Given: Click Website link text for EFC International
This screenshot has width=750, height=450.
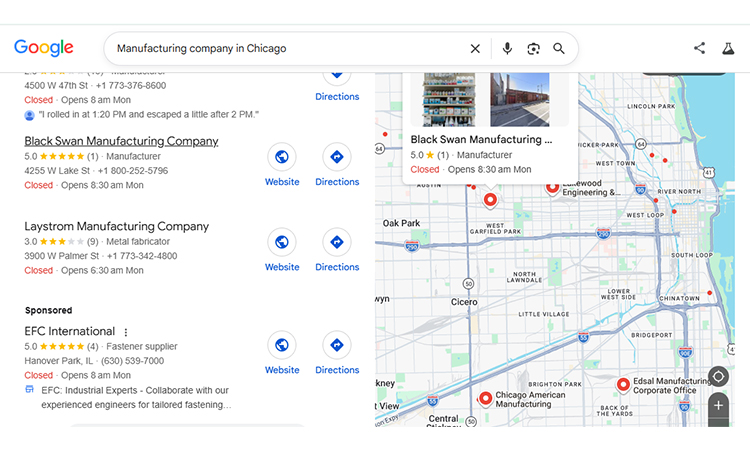Looking at the screenshot, I should [282, 370].
